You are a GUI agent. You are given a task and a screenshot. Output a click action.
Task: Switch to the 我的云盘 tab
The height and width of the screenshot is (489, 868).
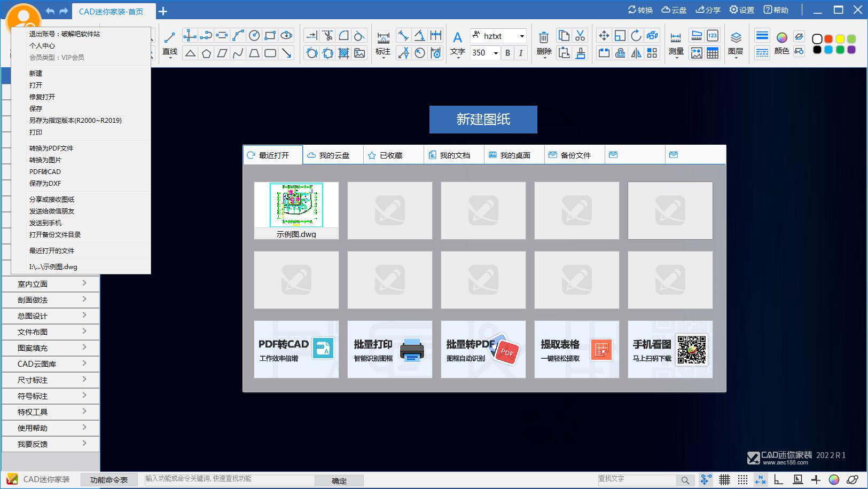333,155
